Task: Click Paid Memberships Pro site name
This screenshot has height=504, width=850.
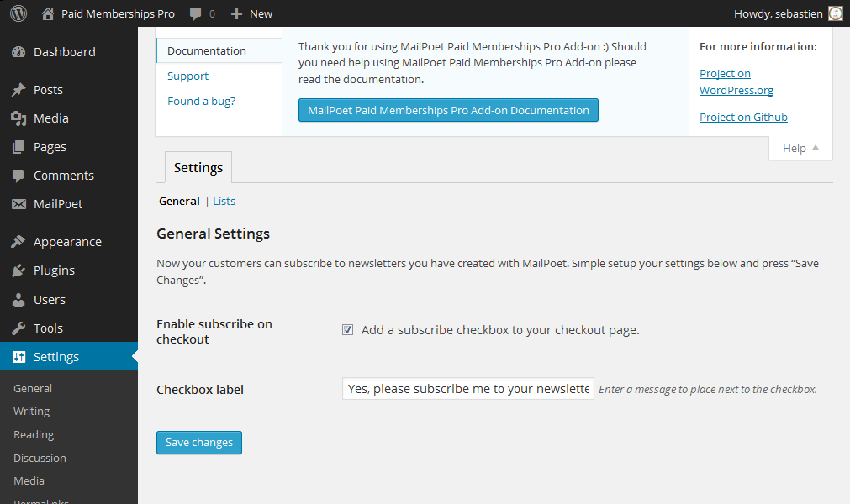Action: tap(118, 13)
